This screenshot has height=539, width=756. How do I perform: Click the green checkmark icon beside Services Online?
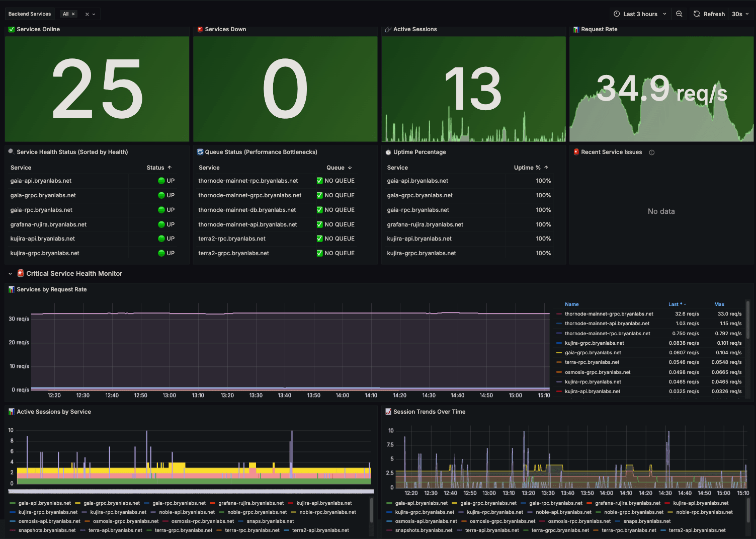[12, 29]
